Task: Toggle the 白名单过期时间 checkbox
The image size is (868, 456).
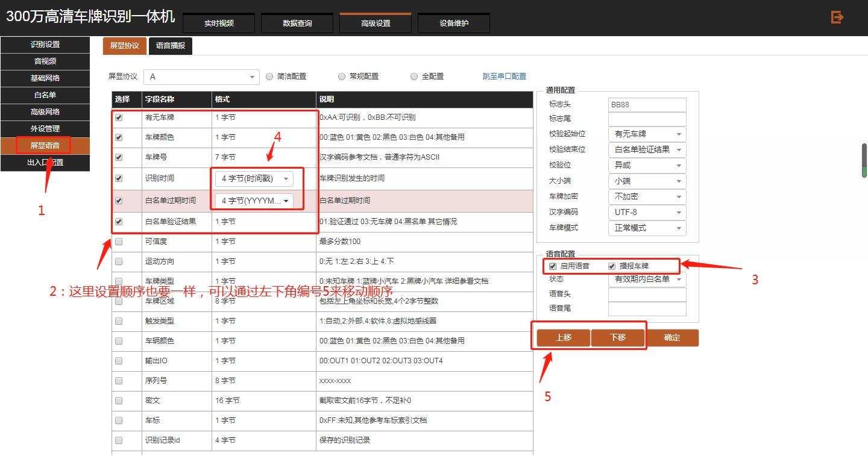Action: tap(119, 201)
